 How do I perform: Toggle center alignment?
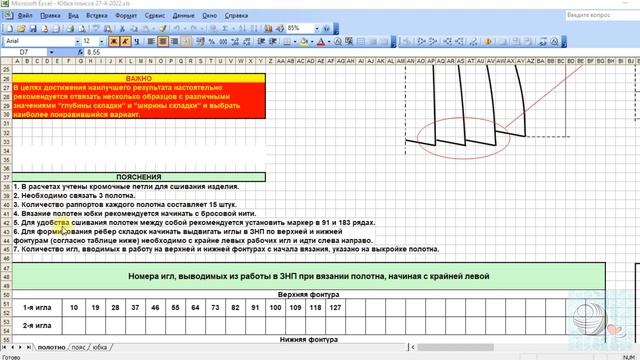tap(162, 42)
